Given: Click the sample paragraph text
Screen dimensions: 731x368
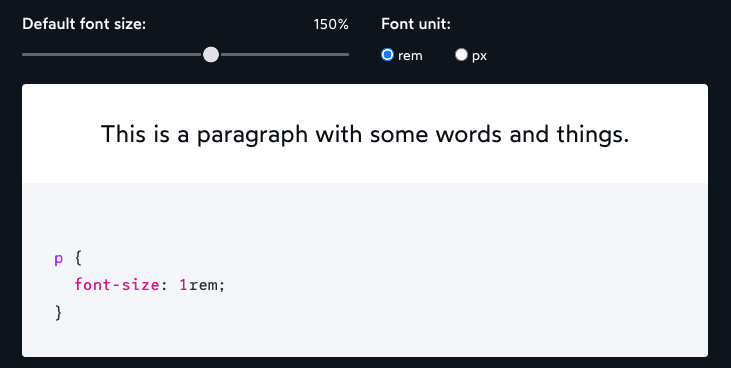Looking at the screenshot, I should (x=365, y=134).
